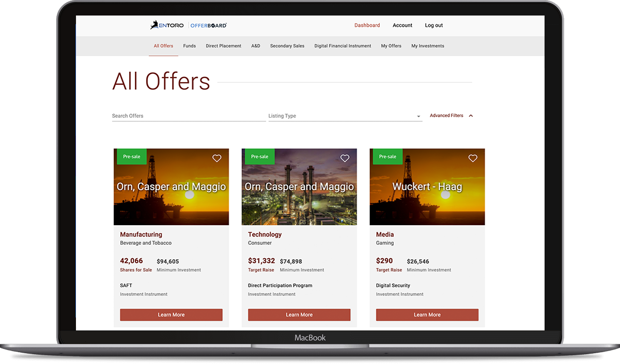Screen dimensions: 620x364
Task: Toggle the heart on the Technology offer card
Action: pos(345,159)
